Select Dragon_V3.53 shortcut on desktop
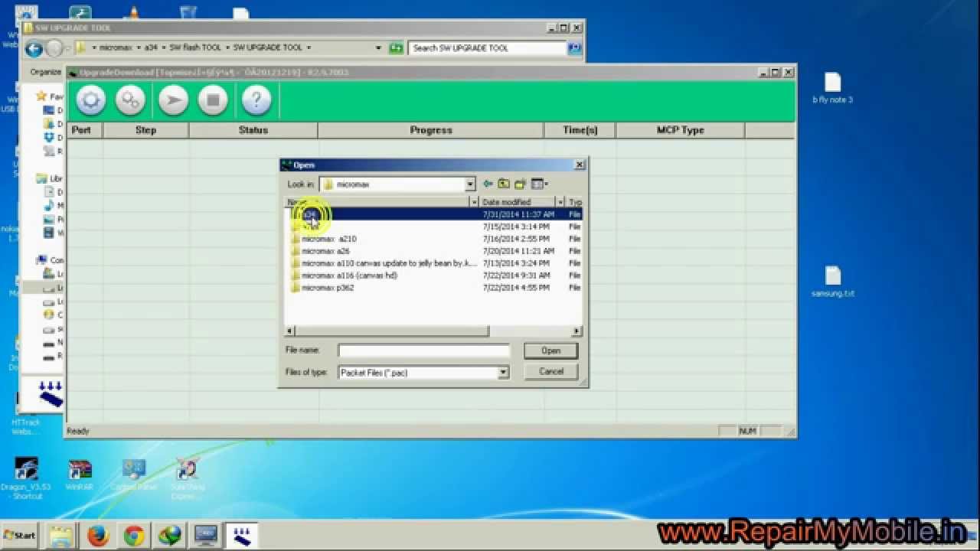 (26, 479)
